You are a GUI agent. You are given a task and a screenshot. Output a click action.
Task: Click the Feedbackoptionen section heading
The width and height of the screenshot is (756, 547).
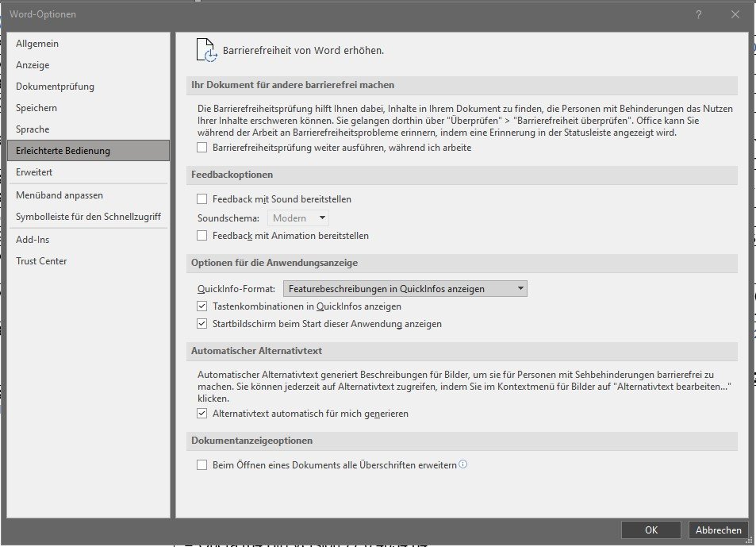tap(232, 175)
